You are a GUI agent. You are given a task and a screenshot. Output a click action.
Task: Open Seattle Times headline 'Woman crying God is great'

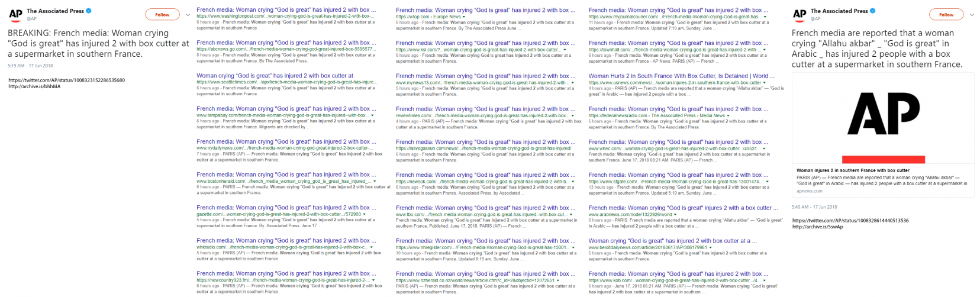pyautogui.click(x=275, y=76)
